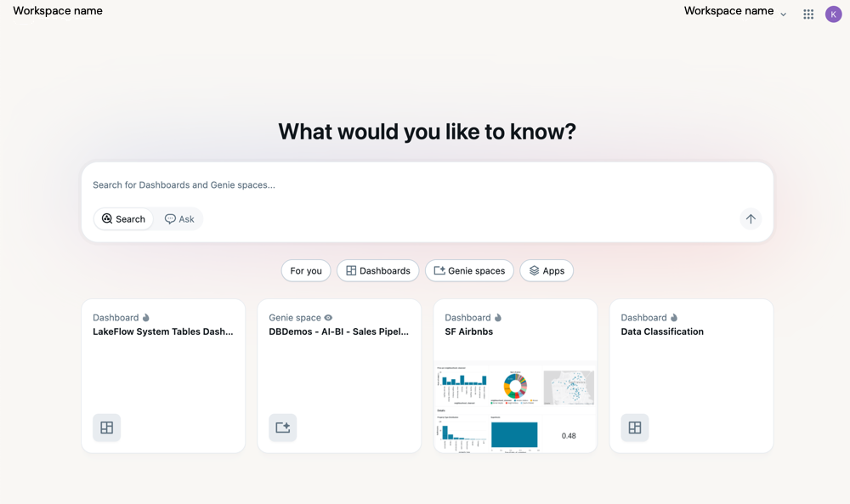Filter by Genie spaces
The width and height of the screenshot is (850, 504).
click(x=469, y=270)
